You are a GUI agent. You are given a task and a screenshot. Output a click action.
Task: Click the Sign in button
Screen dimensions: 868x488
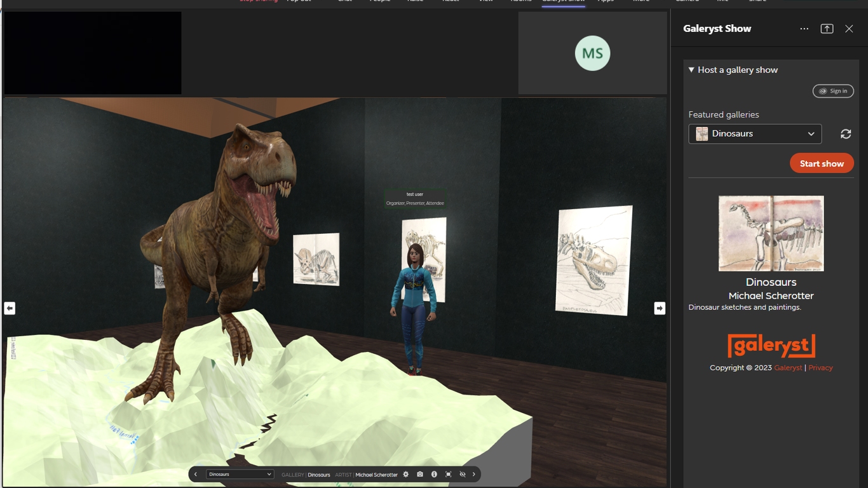pos(833,91)
